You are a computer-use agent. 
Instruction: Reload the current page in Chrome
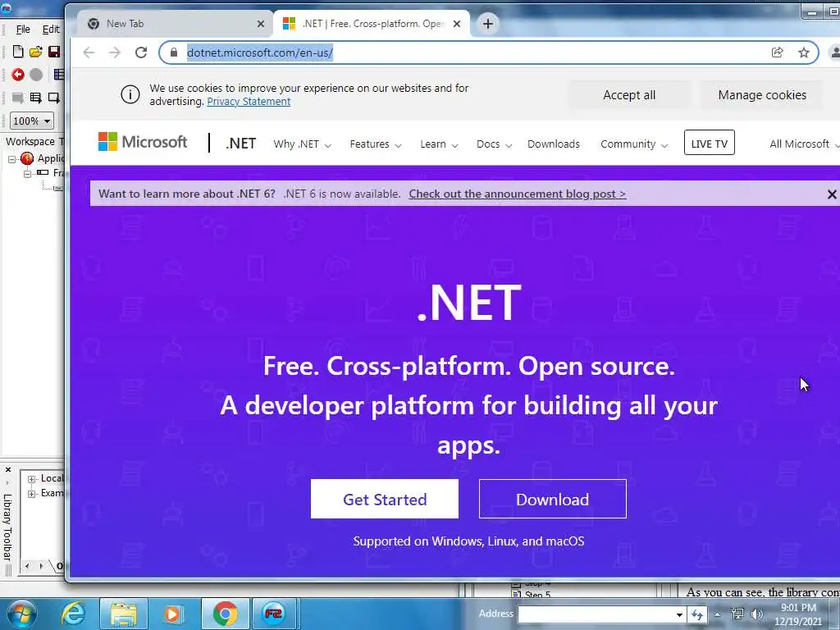click(141, 52)
